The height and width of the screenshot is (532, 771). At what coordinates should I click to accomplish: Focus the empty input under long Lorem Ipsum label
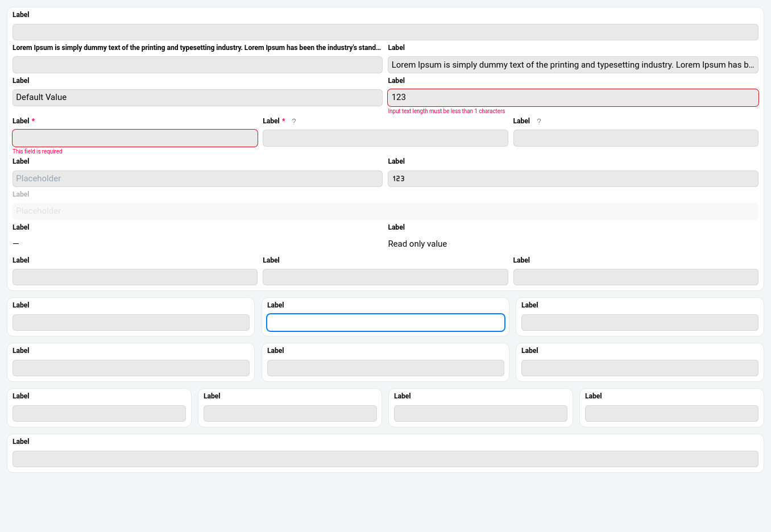pos(197,65)
